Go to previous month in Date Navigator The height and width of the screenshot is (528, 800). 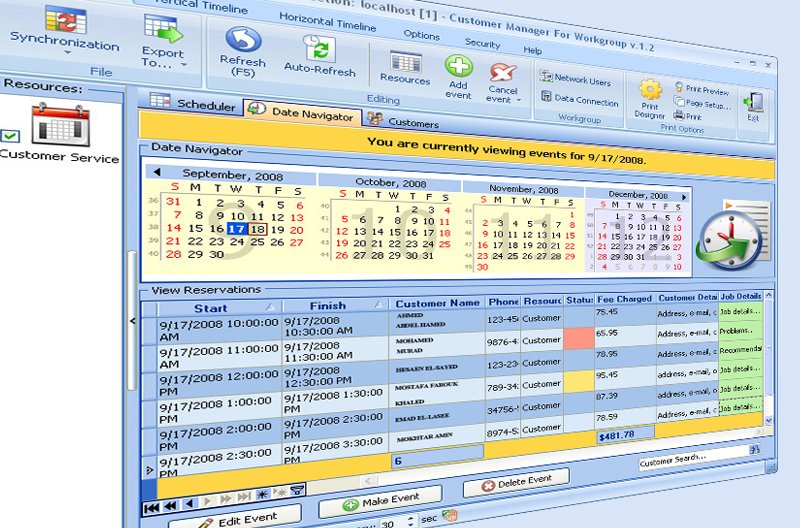click(x=157, y=172)
